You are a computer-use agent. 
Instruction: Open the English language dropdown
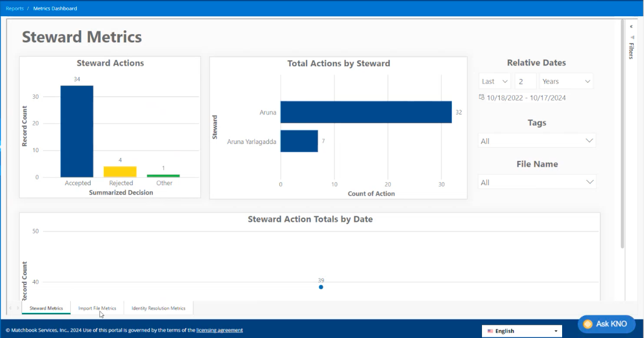pos(521,331)
